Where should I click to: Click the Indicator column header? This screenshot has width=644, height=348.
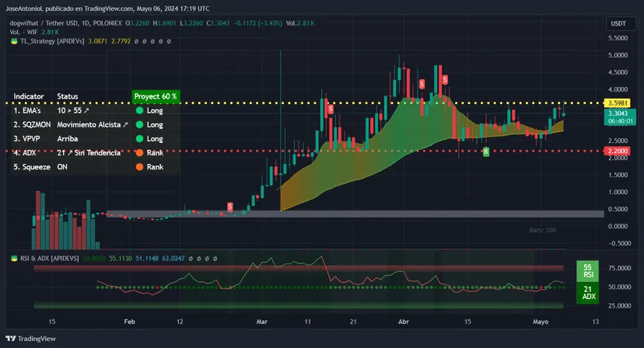point(28,96)
